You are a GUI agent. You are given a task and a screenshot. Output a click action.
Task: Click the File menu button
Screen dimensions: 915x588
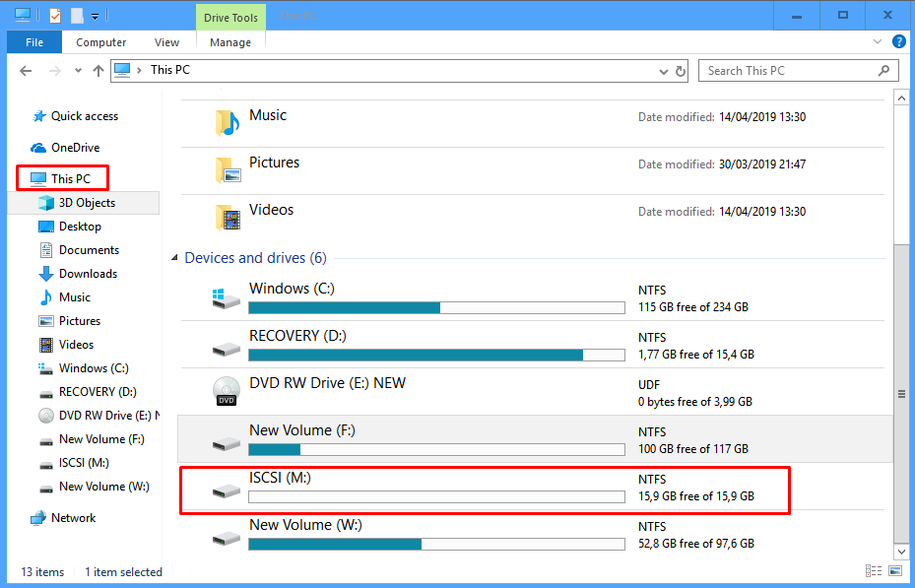(x=33, y=42)
